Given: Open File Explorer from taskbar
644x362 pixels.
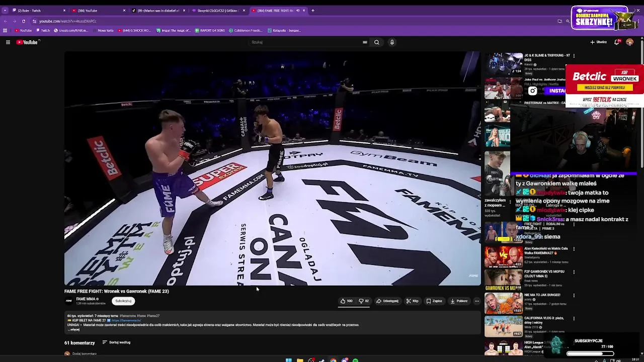Looking at the screenshot, I should (300, 360).
